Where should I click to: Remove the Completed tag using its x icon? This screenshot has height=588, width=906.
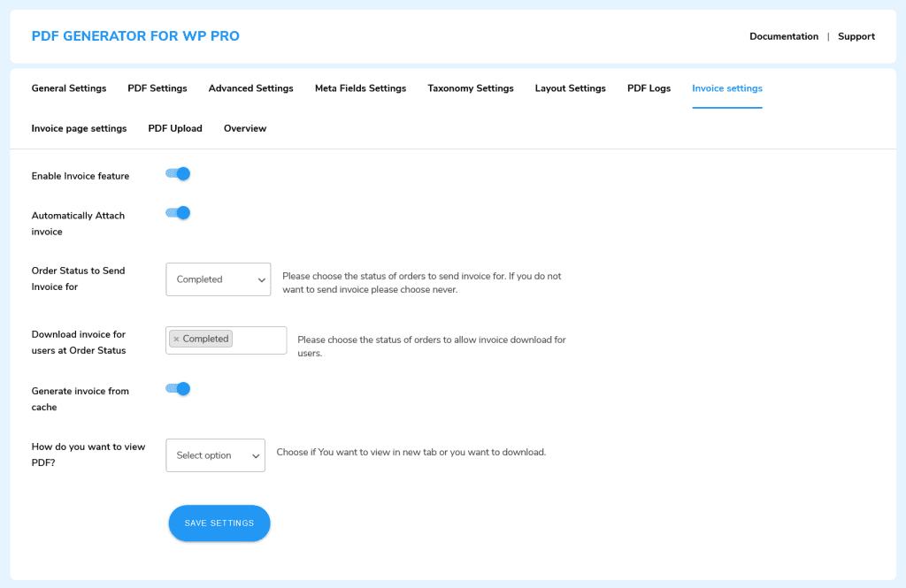click(175, 338)
